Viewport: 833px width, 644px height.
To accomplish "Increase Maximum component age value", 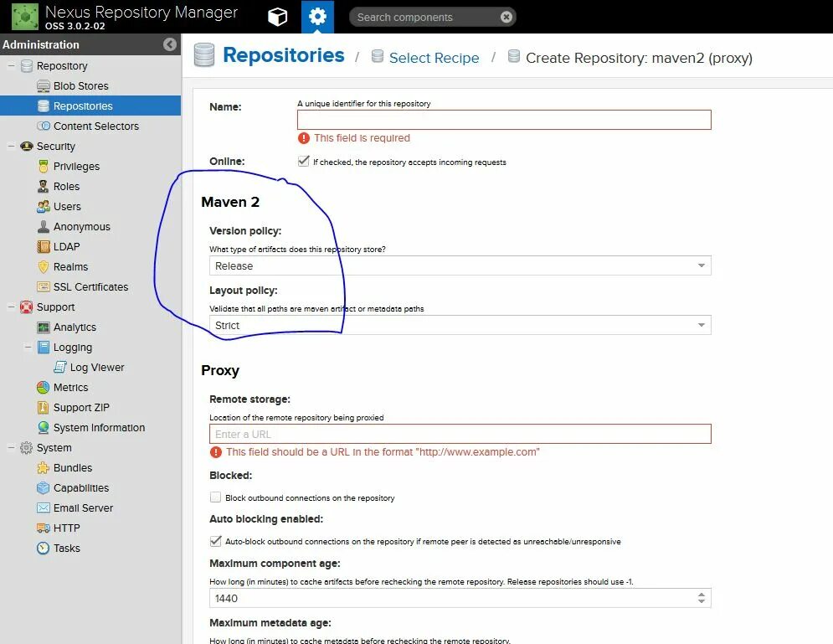I will 702,595.
